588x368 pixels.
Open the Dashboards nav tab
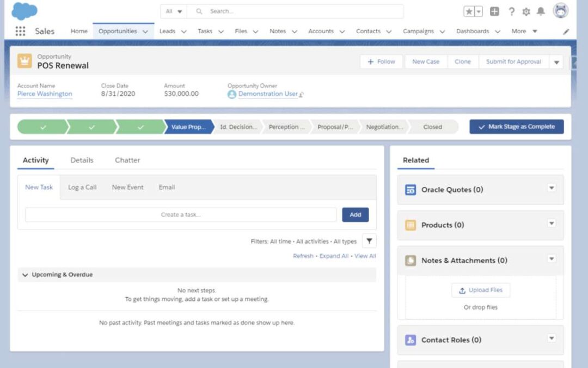473,31
